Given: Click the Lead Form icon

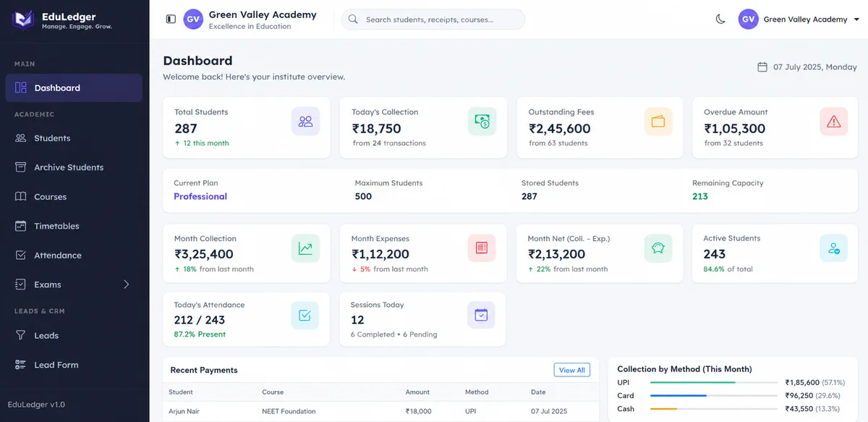Looking at the screenshot, I should point(20,365).
